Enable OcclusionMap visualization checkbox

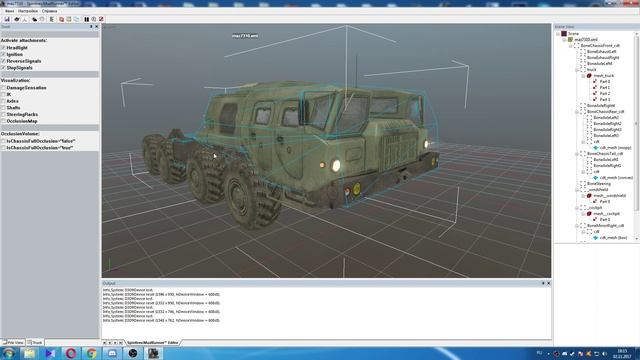point(3,121)
